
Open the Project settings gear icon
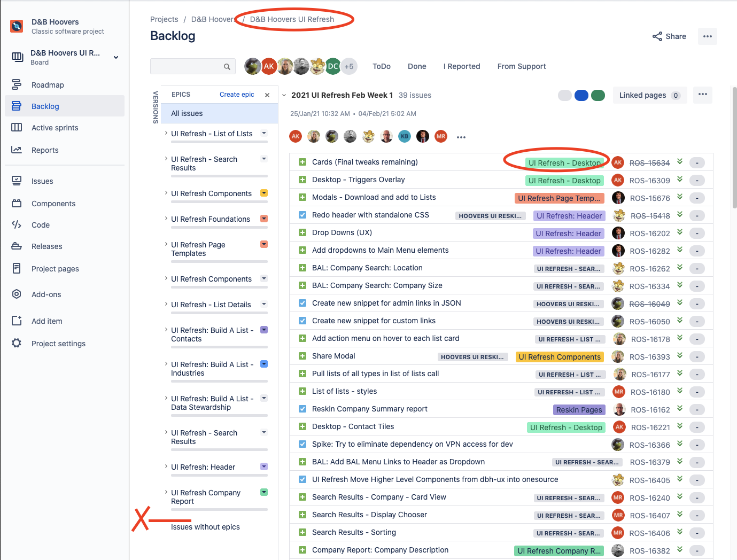click(x=17, y=343)
